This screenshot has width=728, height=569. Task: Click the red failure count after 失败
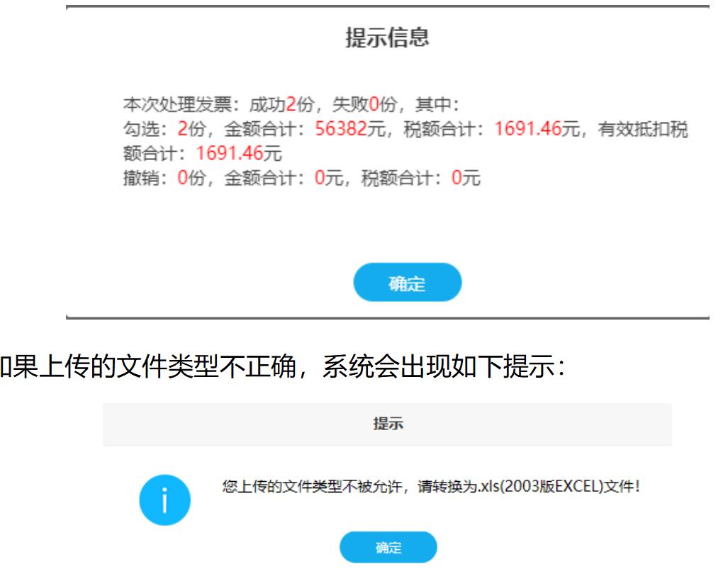coord(374,106)
